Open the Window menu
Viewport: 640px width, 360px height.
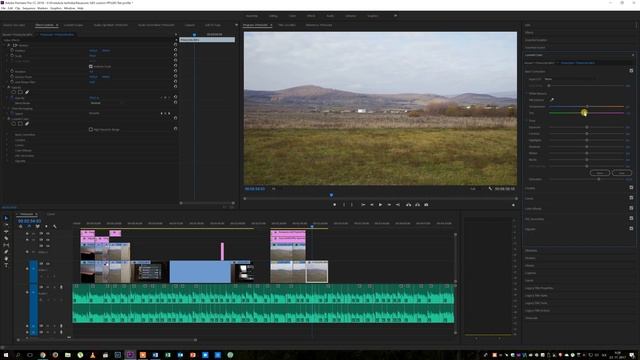tap(69, 8)
